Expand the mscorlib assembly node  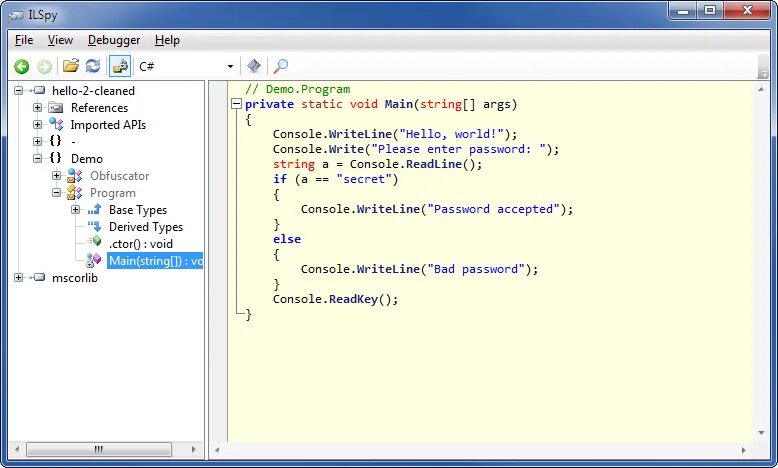click(x=18, y=277)
